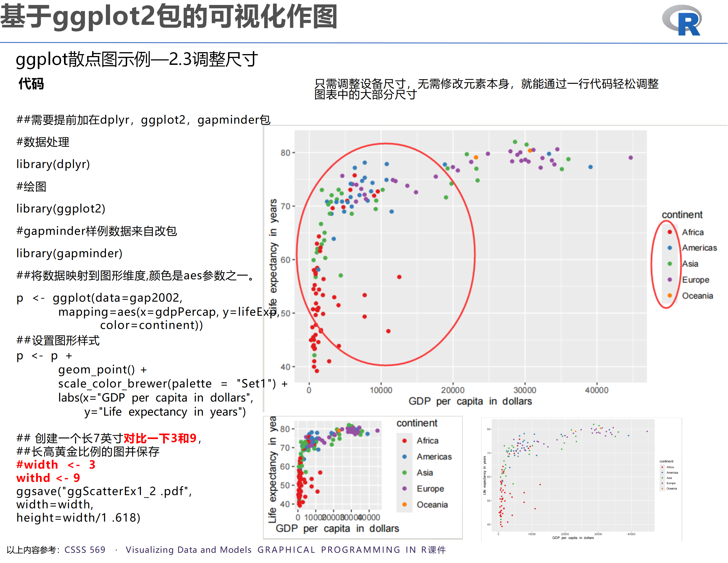Click the blue Americas dot in the large plot legend
Screen dimensions: 728x563
pyautogui.click(x=670, y=248)
